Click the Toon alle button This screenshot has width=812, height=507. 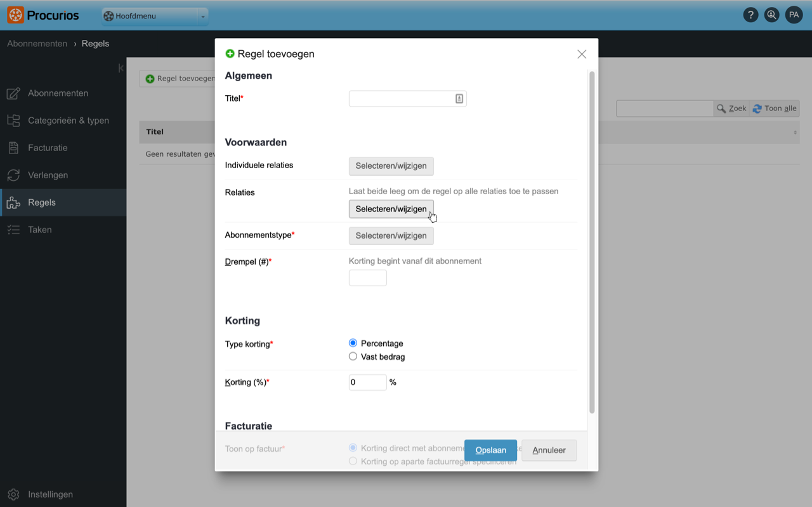(775, 109)
